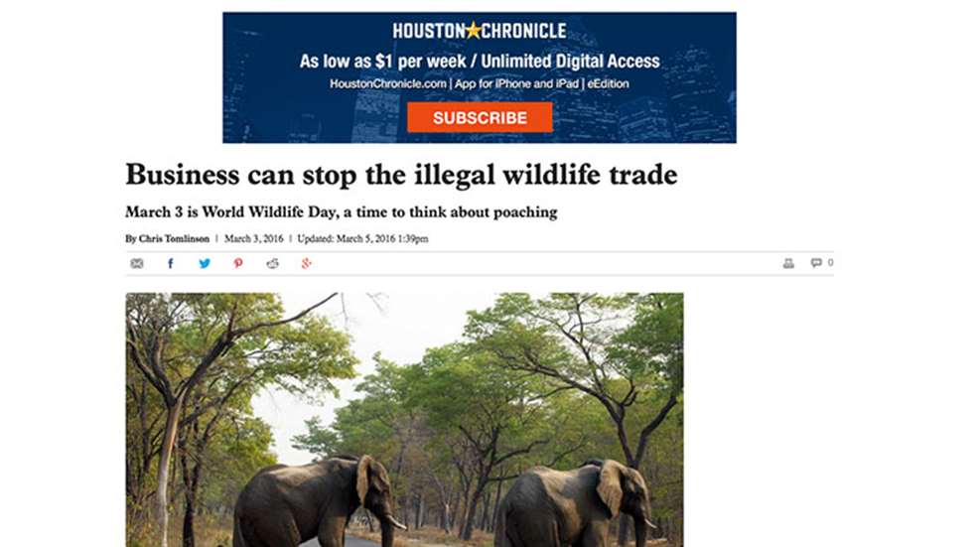Click the 'Updated: March 5, 2016' timestamp
This screenshot has height=547, width=980.
click(362, 239)
